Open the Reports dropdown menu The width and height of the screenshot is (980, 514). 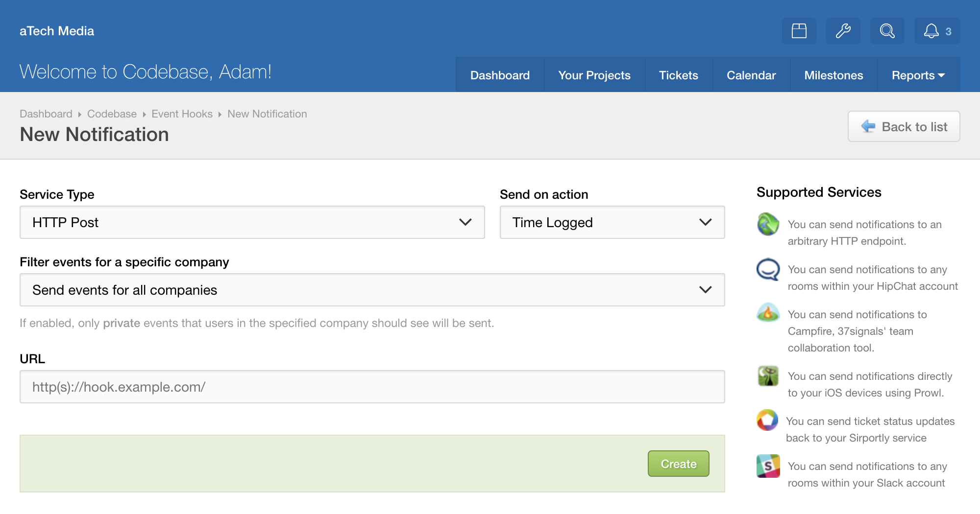918,75
